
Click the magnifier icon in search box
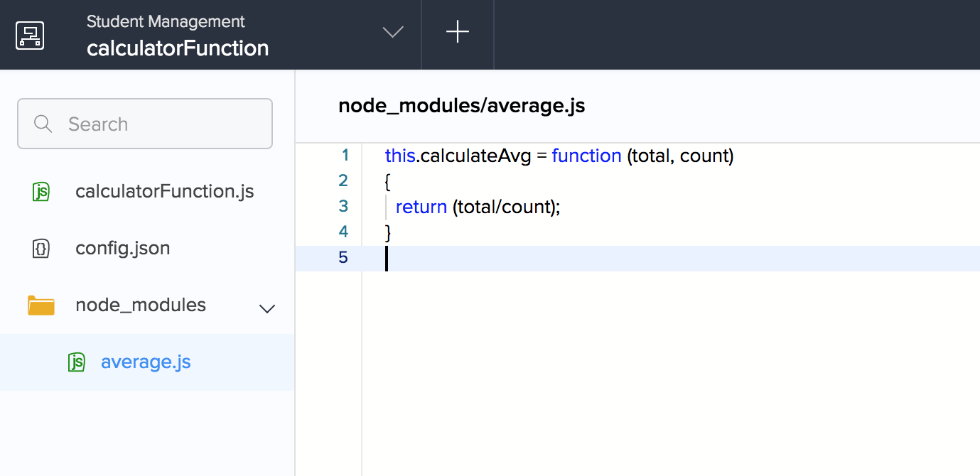[x=43, y=124]
